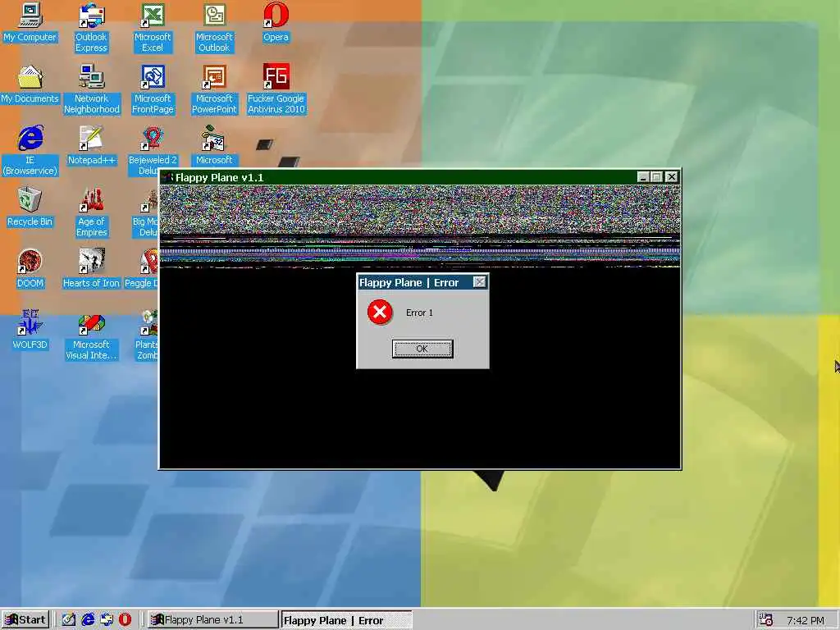Open Outlook Express desktop icon
840x630 pixels.
tap(91, 28)
